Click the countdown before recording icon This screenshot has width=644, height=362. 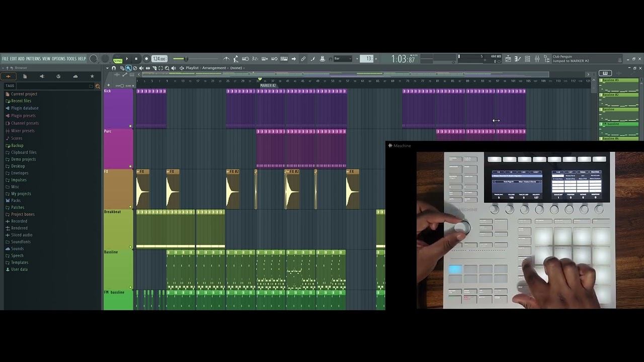[255, 59]
